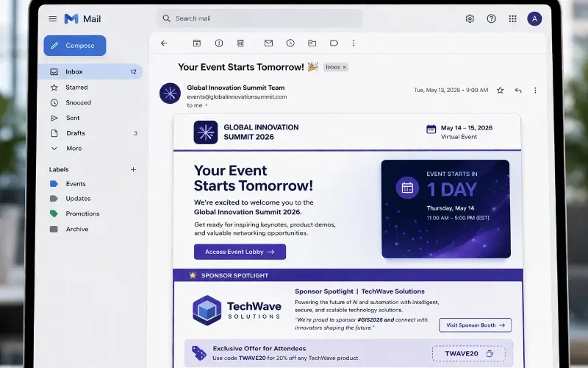Click the Event Starts In 1 Day card
Screen dimensions: 588x368
445,209
